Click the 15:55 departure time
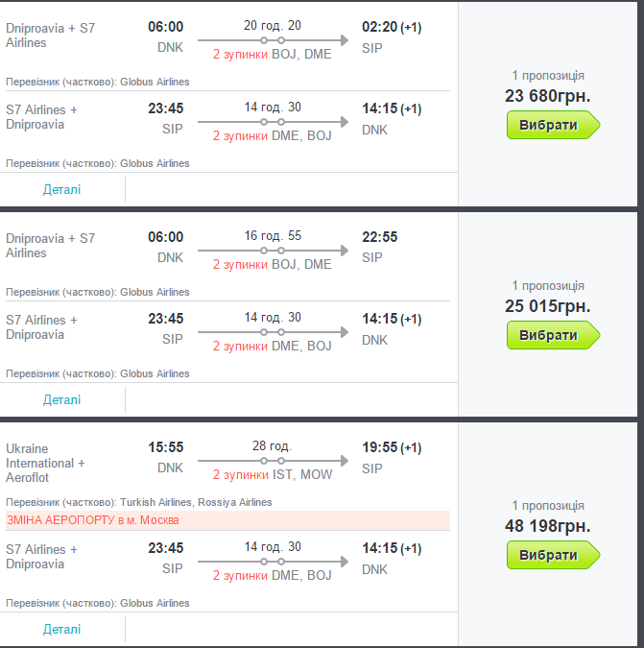Image resolution: width=644 pixels, height=648 pixels. click(165, 447)
